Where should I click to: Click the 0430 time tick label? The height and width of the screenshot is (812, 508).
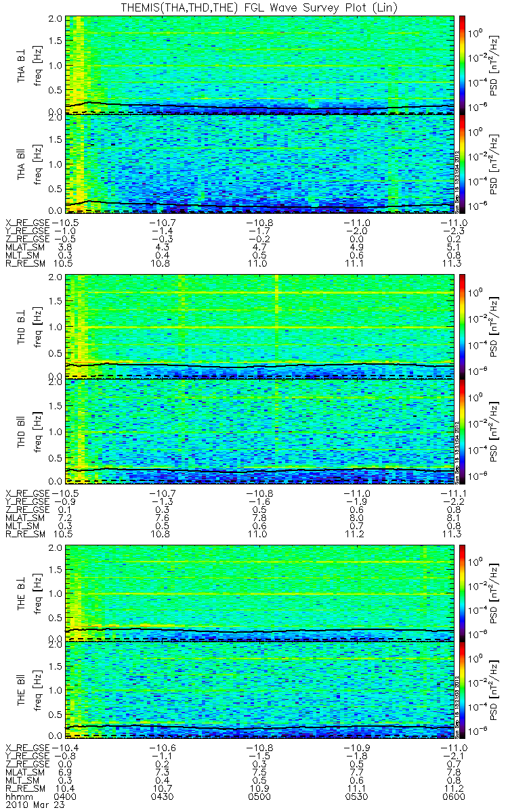click(x=163, y=796)
